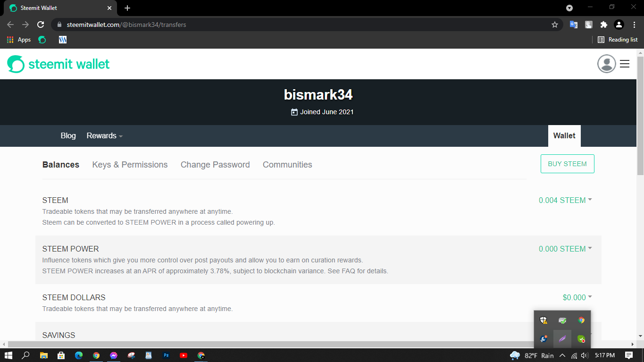Open the Steemit bookmark in the bookmarks bar
The height and width of the screenshot is (362, 644).
tap(42, 40)
